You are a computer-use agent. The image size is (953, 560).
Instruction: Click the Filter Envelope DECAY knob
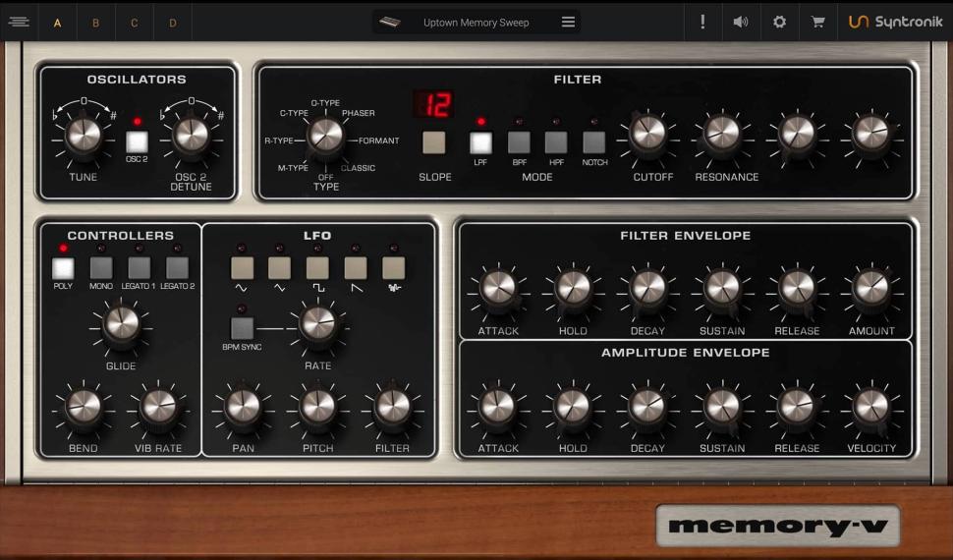(647, 289)
